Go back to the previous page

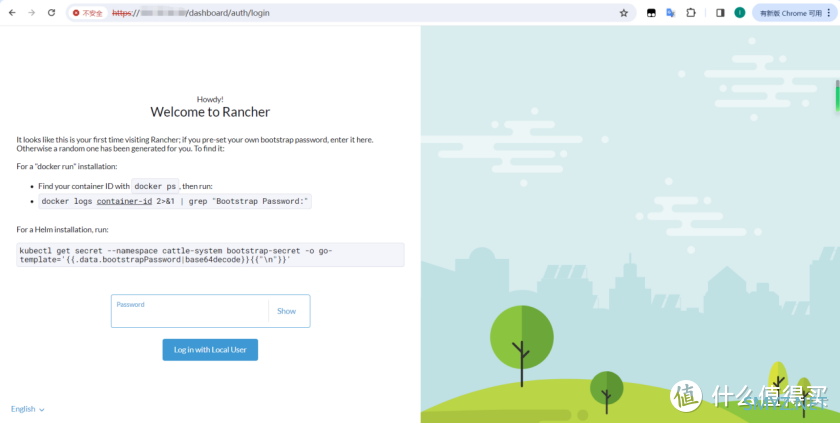12,13
